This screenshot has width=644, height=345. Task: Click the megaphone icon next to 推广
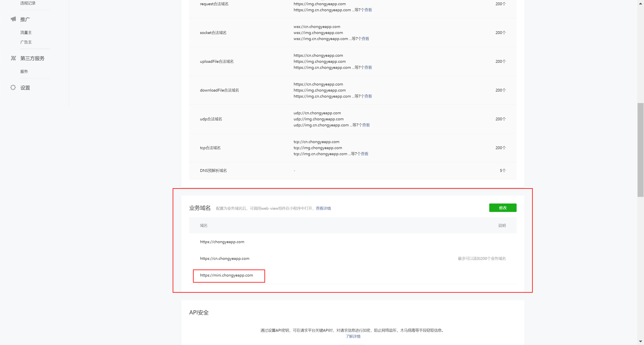click(13, 19)
